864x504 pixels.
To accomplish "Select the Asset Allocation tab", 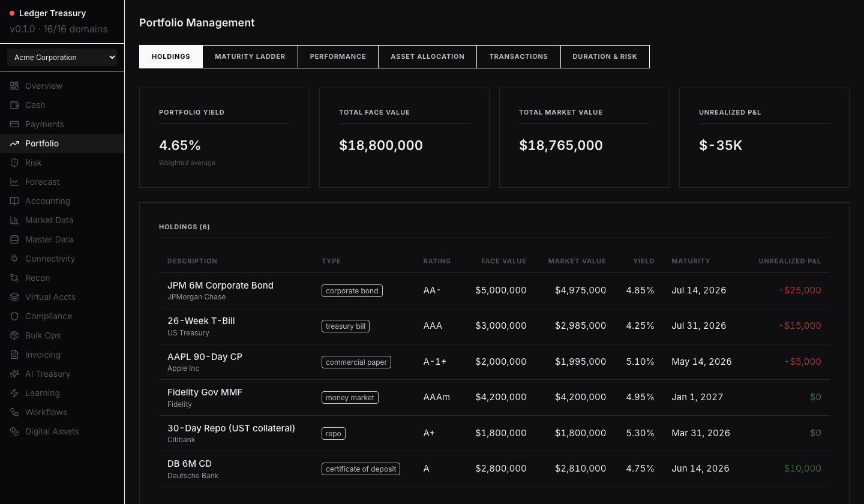I will 427,56.
